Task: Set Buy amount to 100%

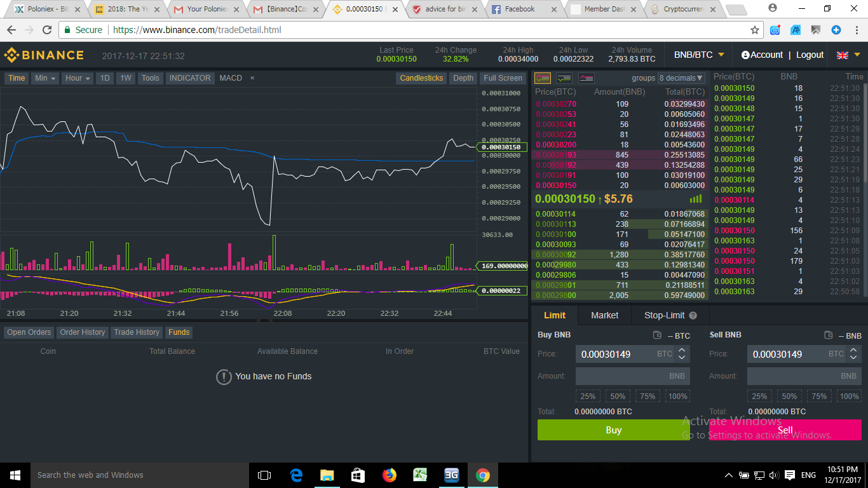Action: [677, 396]
